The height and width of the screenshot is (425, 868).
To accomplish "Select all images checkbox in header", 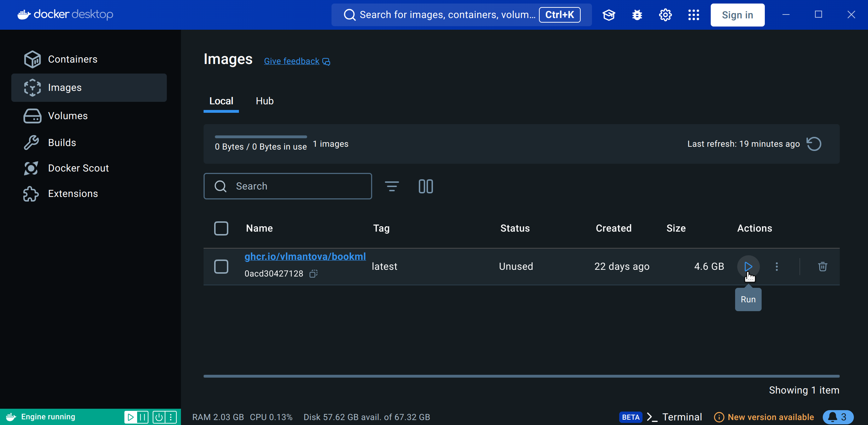I will coord(221,228).
